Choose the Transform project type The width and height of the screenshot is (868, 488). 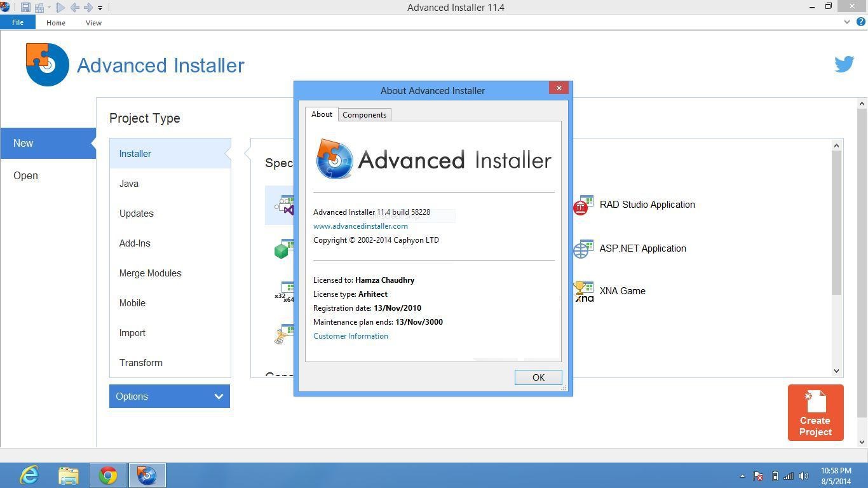(x=170, y=363)
